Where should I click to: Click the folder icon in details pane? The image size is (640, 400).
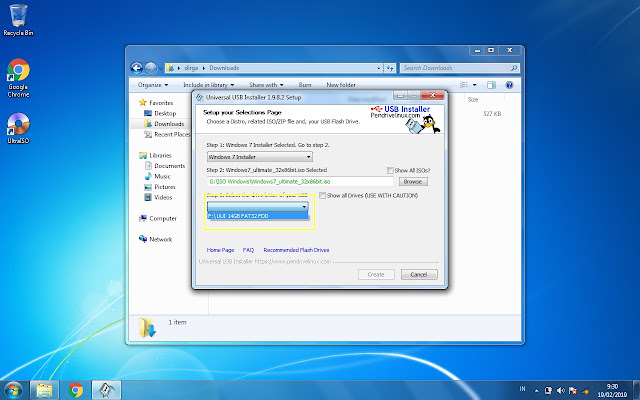pos(147,327)
